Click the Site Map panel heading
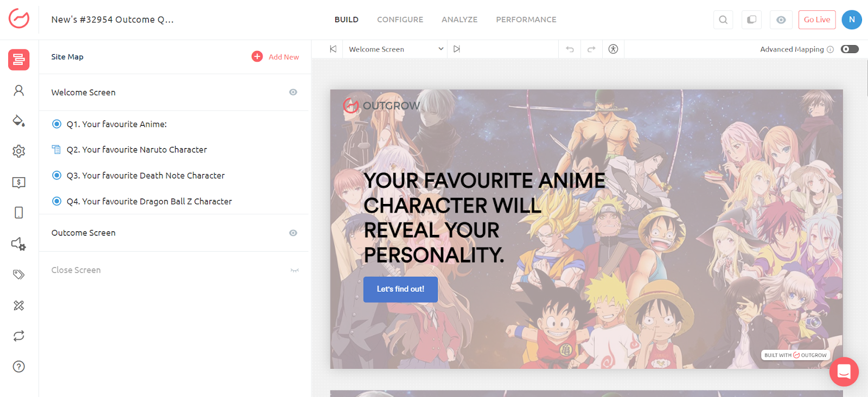868x397 pixels. pos(67,57)
